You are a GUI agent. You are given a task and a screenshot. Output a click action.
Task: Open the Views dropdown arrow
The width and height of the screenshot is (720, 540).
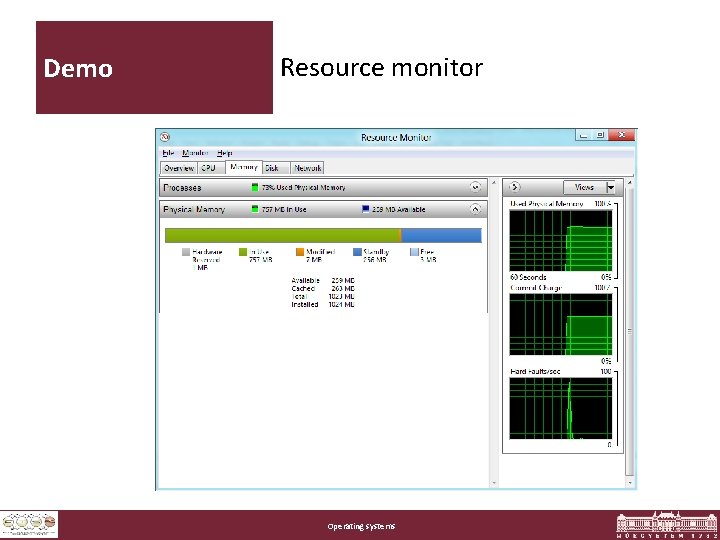point(611,187)
